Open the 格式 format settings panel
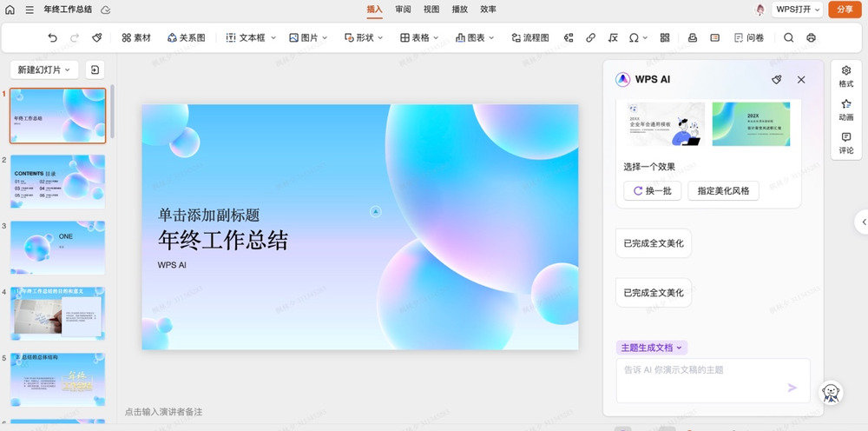868x431 pixels. 845,76
